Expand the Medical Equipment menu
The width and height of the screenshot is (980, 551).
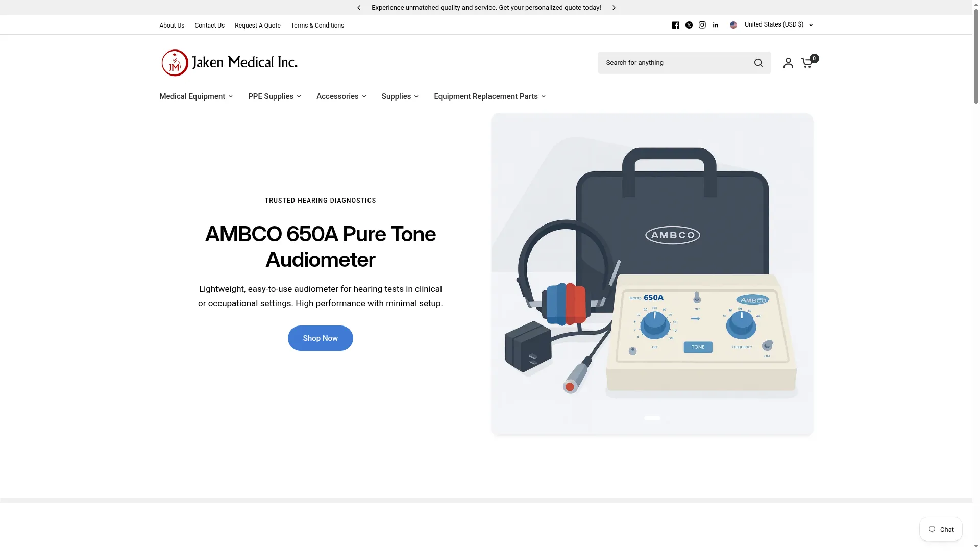click(x=196, y=96)
